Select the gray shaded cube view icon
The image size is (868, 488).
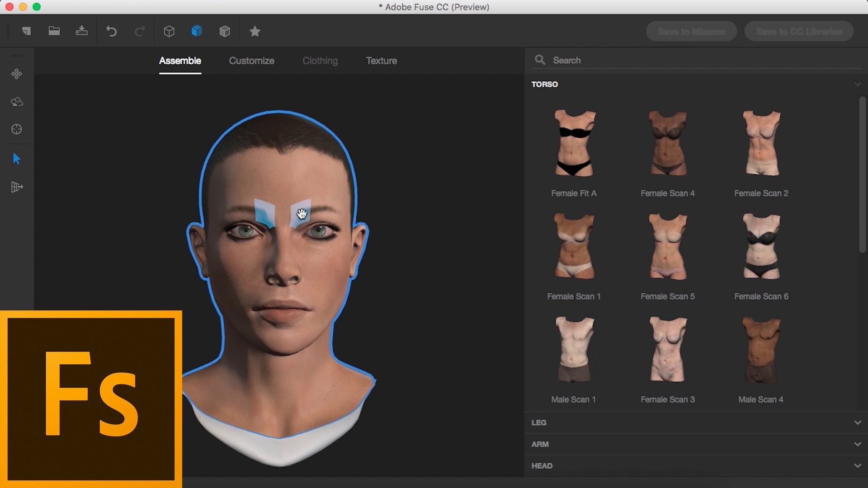pyautogui.click(x=225, y=31)
